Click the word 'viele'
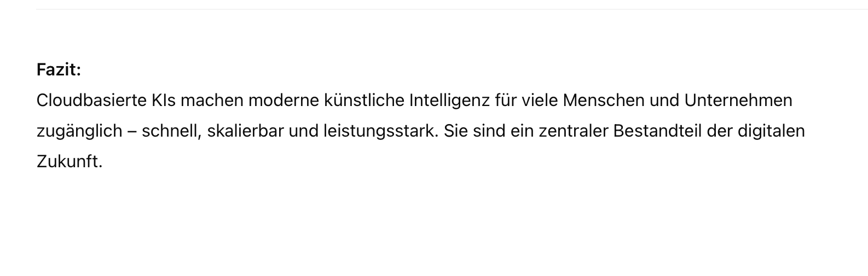Viewport: 868px width, 276px height. click(540, 101)
